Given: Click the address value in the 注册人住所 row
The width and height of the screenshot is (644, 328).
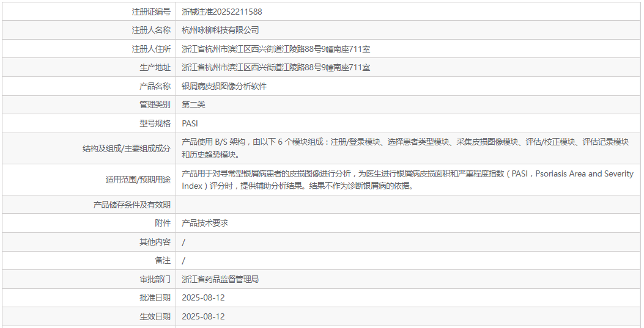Looking at the screenshot, I should (276, 49).
